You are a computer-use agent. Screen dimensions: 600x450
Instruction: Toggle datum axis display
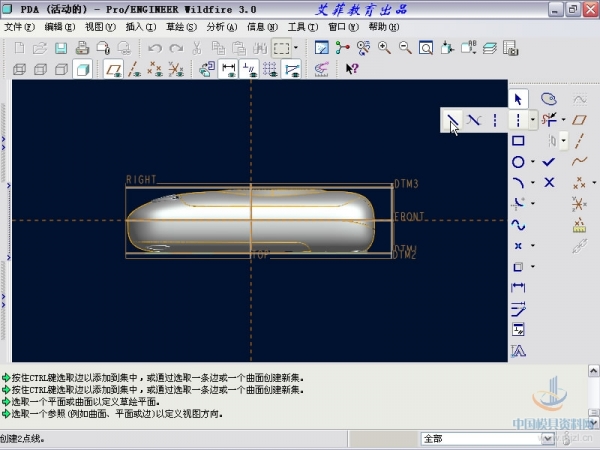click(x=135, y=69)
